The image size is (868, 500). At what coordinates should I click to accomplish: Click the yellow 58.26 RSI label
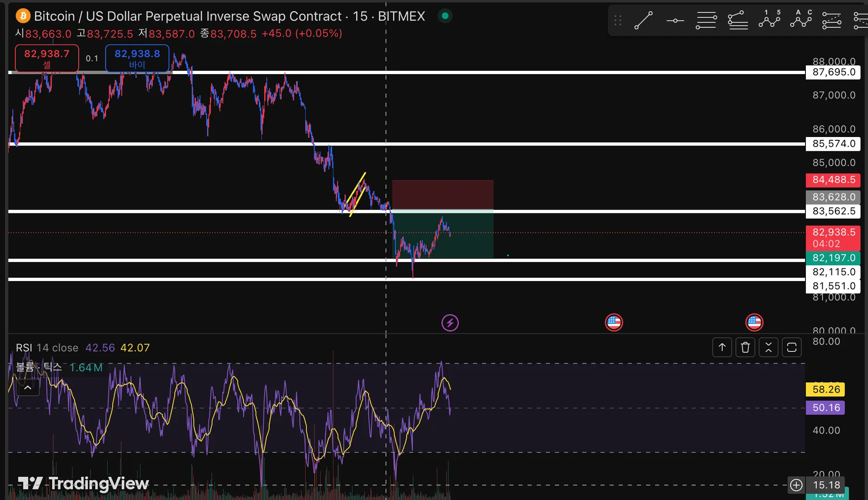[x=826, y=389]
